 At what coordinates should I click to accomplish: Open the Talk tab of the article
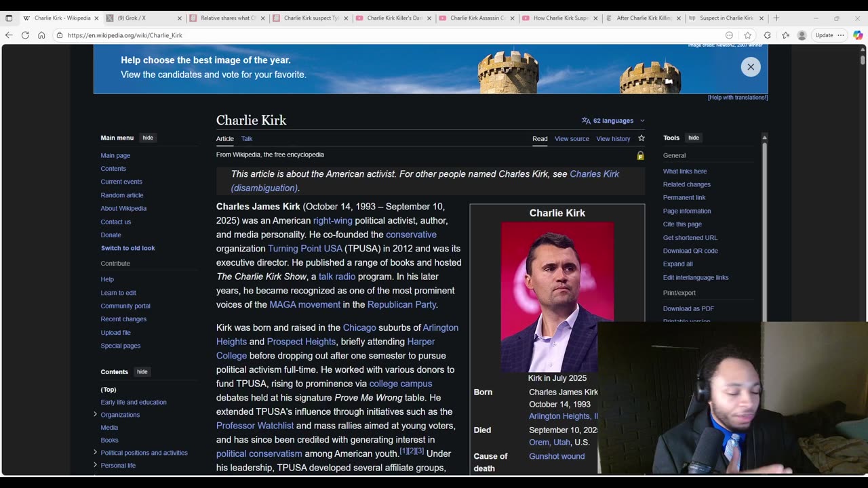click(x=247, y=139)
